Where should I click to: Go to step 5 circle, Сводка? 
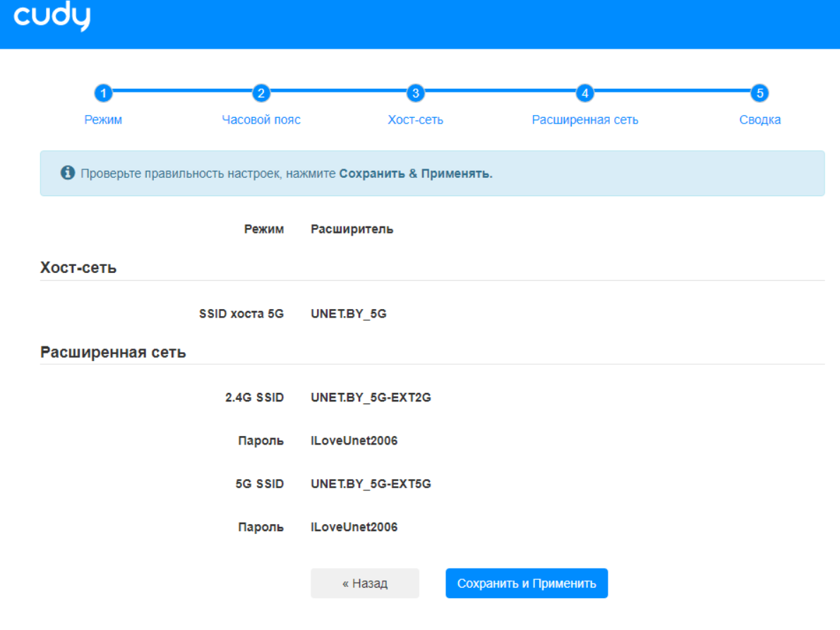click(x=760, y=93)
